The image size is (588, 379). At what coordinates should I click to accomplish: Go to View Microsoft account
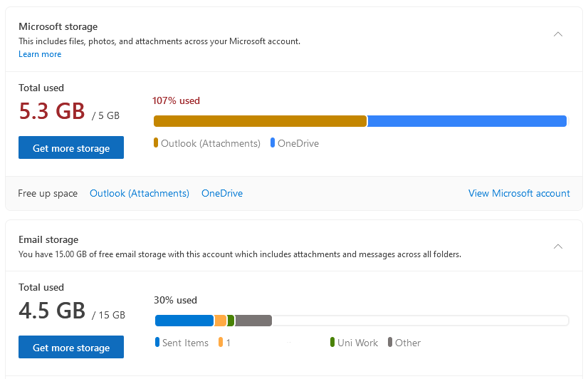pos(519,193)
